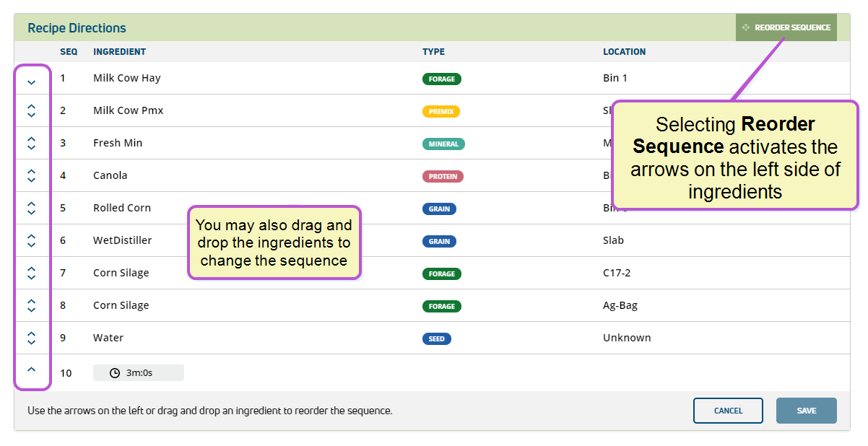Select the PROTEIN badge for Canola
The height and width of the screenshot is (446, 868).
(x=443, y=176)
